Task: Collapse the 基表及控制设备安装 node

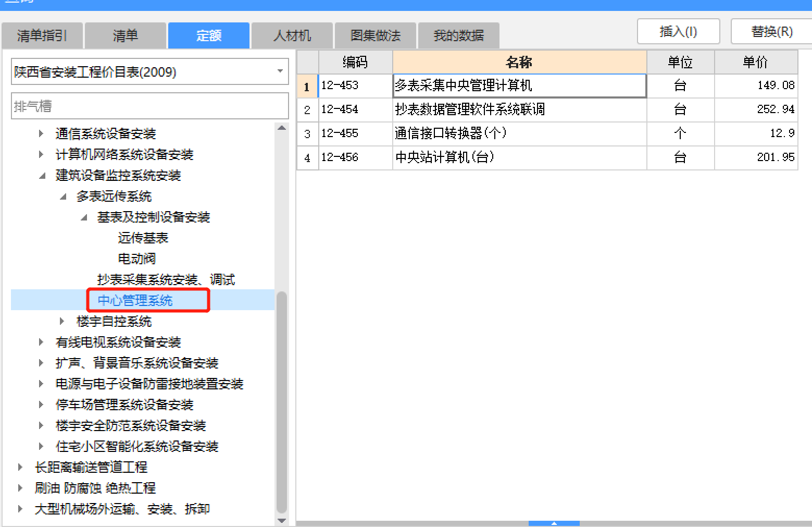Action: tap(84, 217)
